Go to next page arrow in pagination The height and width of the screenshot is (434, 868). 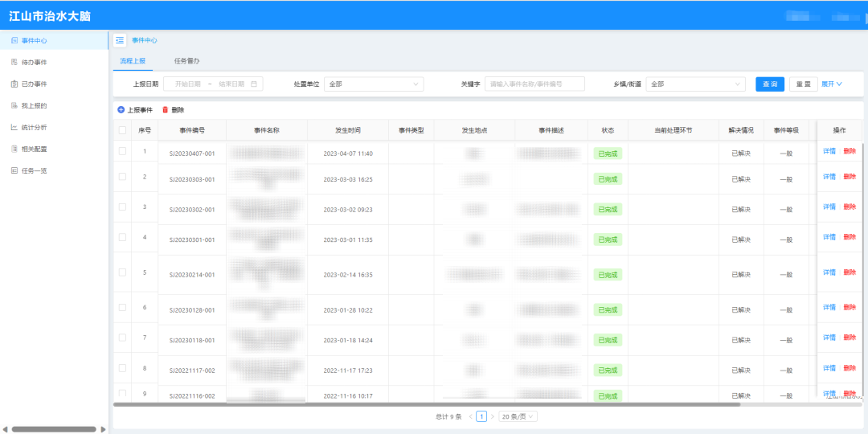[x=493, y=416]
